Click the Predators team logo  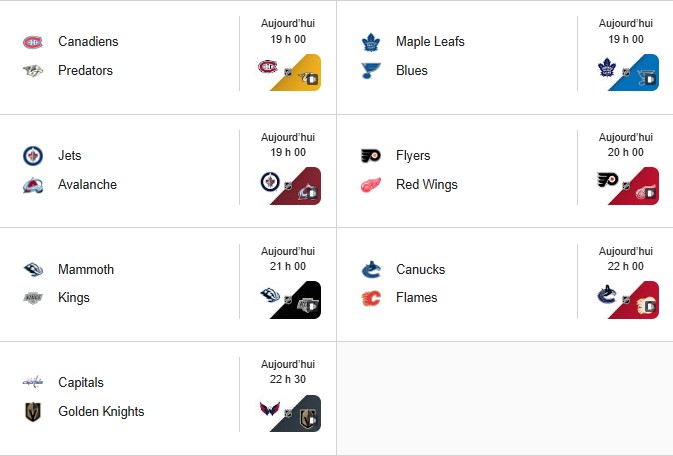(33, 71)
